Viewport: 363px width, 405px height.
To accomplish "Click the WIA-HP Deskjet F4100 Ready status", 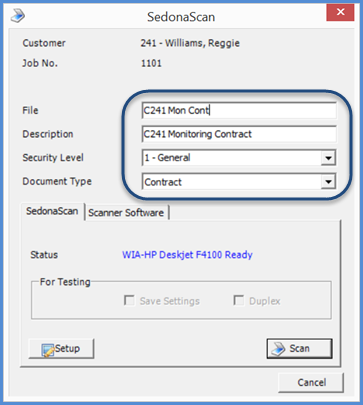I will [x=187, y=255].
